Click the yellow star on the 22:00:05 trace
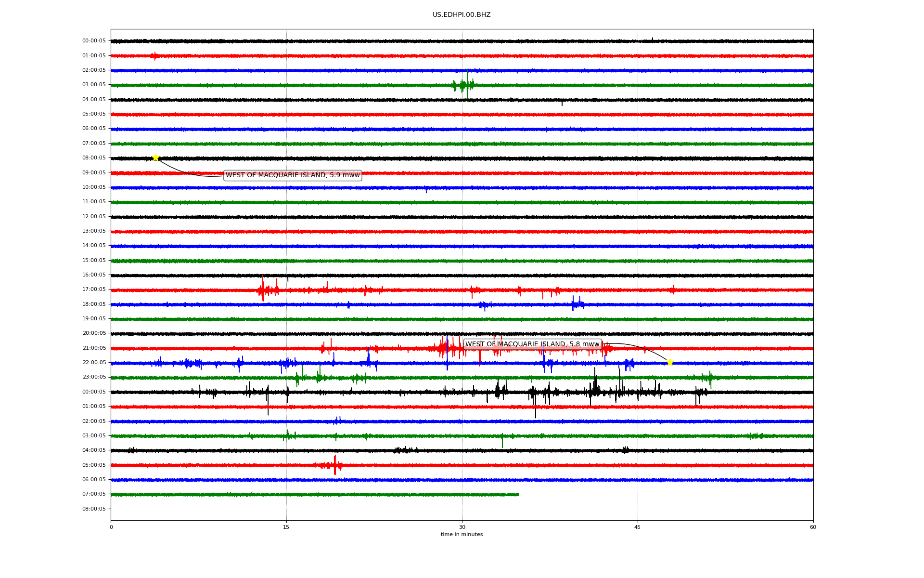Image resolution: width=924 pixels, height=578 pixels. click(x=669, y=362)
